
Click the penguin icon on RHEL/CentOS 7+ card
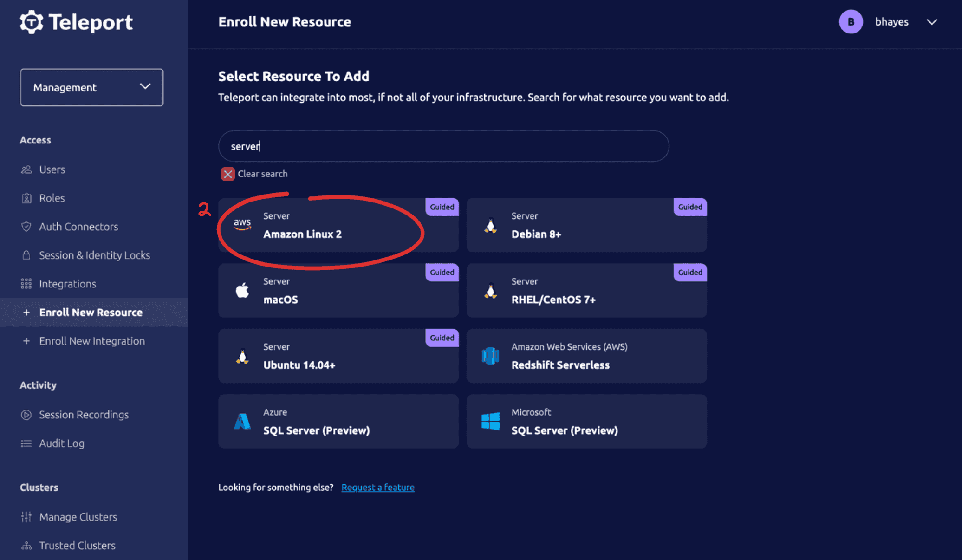click(x=491, y=291)
